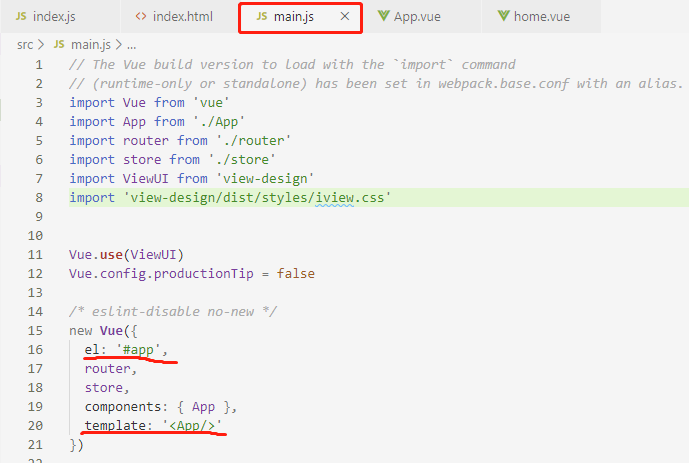Click the '#app' string on line 16
This screenshot has width=689, height=463.
click(x=138, y=350)
